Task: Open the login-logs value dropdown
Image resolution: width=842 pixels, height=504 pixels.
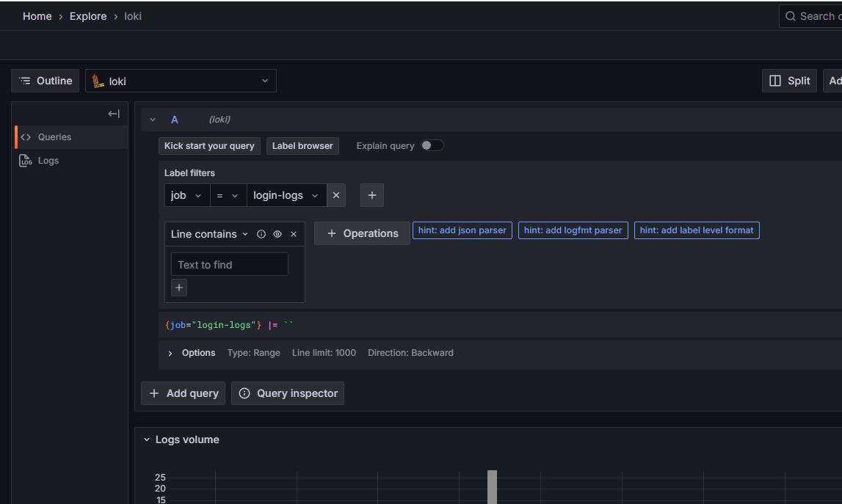Action: pos(287,195)
